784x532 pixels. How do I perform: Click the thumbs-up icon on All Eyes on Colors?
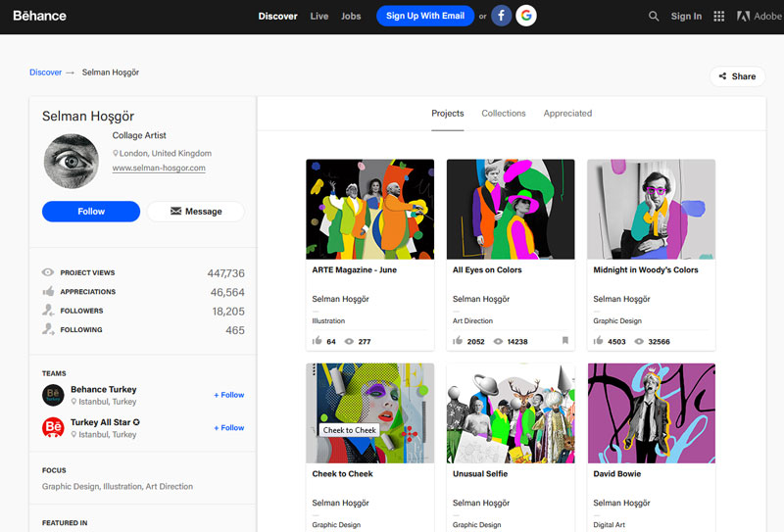pos(458,341)
